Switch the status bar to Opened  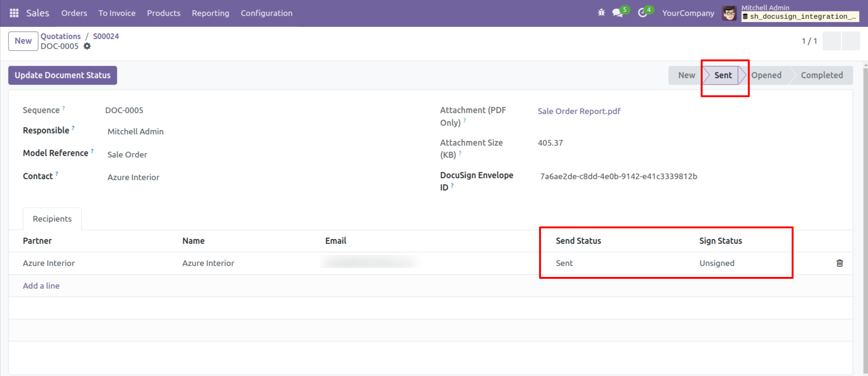click(x=766, y=75)
